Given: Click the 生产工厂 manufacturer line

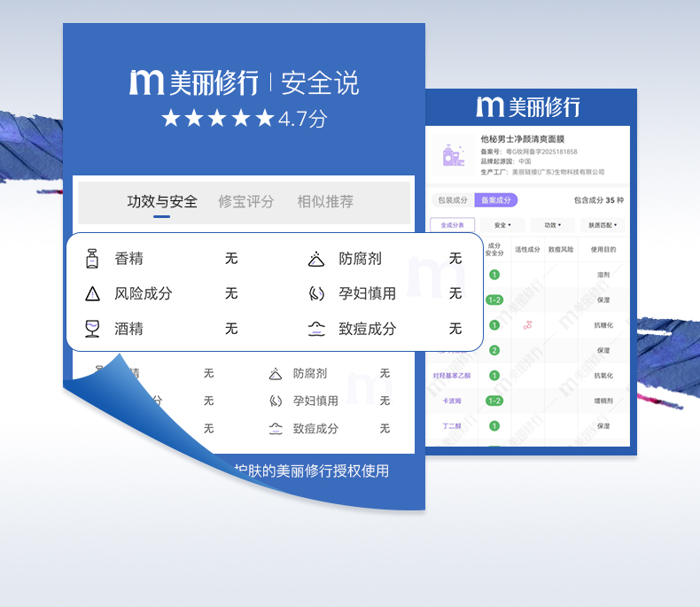Looking at the screenshot, I should tap(542, 171).
